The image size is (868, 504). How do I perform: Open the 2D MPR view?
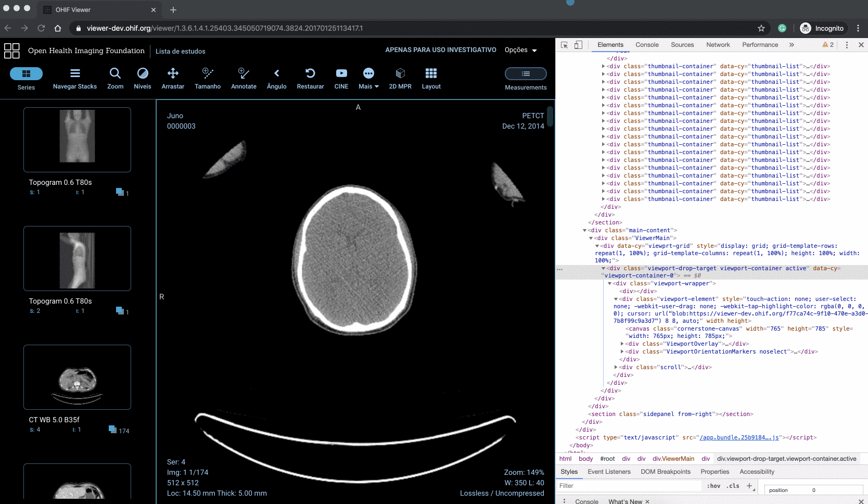pyautogui.click(x=400, y=79)
